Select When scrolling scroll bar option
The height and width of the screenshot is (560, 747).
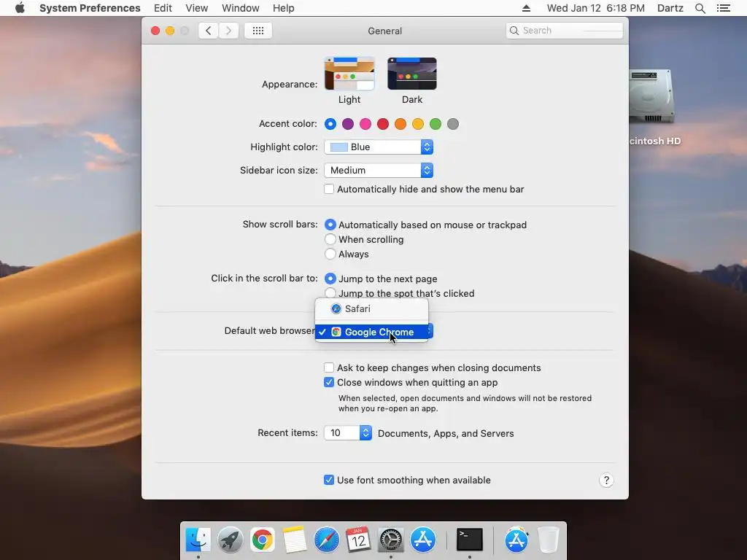coord(330,239)
